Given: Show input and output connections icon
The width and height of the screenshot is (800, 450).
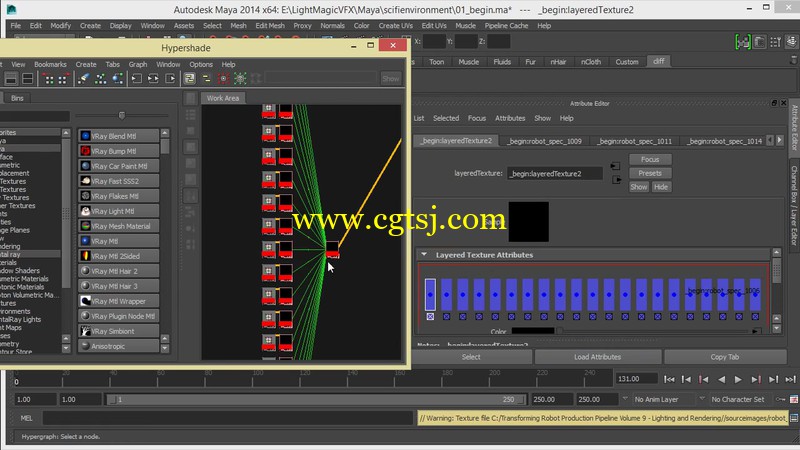Looking at the screenshot, I should coord(153,79).
